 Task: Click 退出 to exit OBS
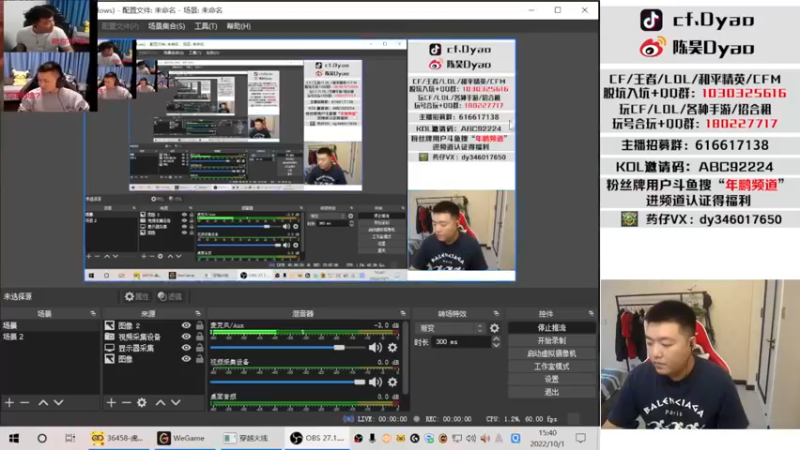(552, 392)
